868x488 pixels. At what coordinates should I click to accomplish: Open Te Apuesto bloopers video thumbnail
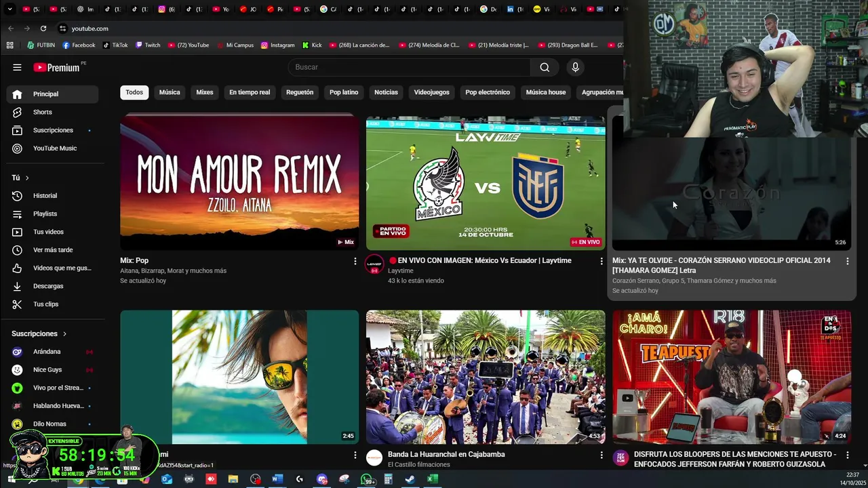(x=732, y=377)
